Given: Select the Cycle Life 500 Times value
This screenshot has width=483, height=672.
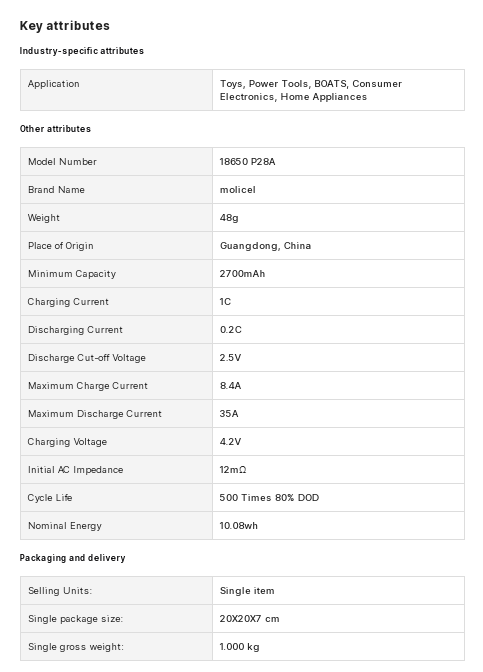Looking at the screenshot, I should [269, 498].
